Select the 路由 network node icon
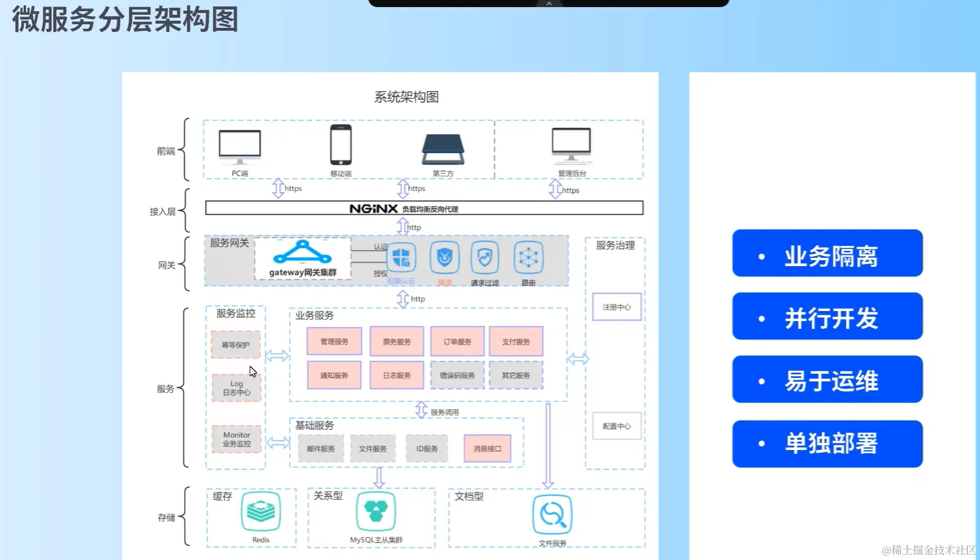This screenshot has width=980, height=560. tap(529, 258)
